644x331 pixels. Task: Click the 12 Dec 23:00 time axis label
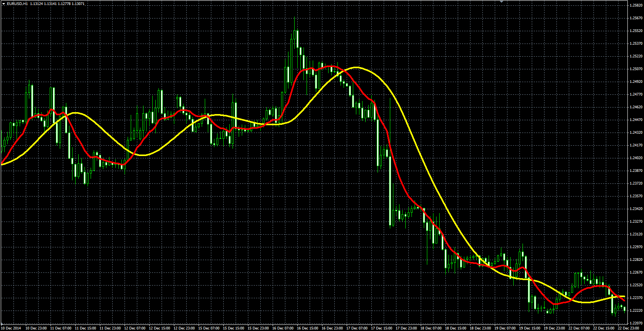tap(184, 328)
